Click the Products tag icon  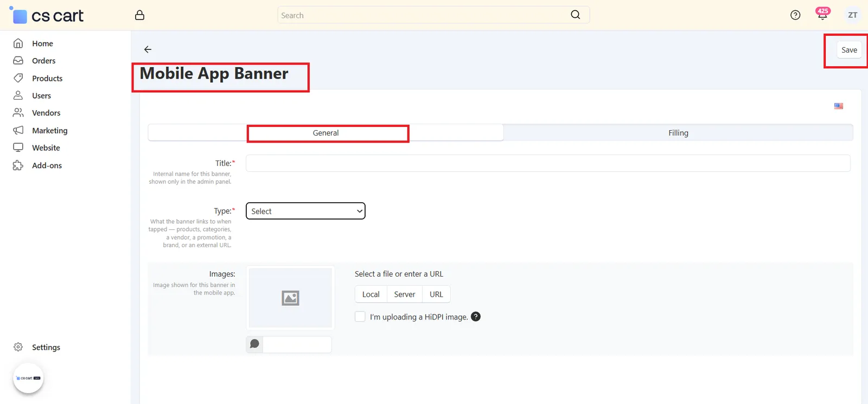coord(18,78)
